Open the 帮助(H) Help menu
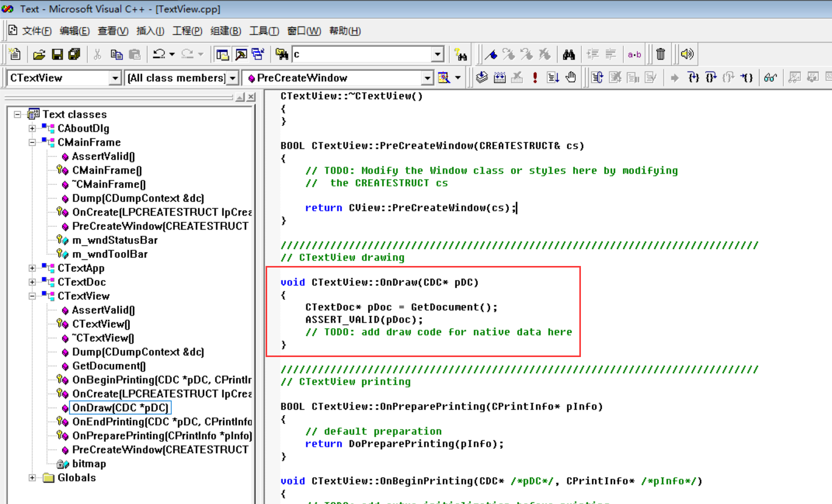 click(345, 31)
